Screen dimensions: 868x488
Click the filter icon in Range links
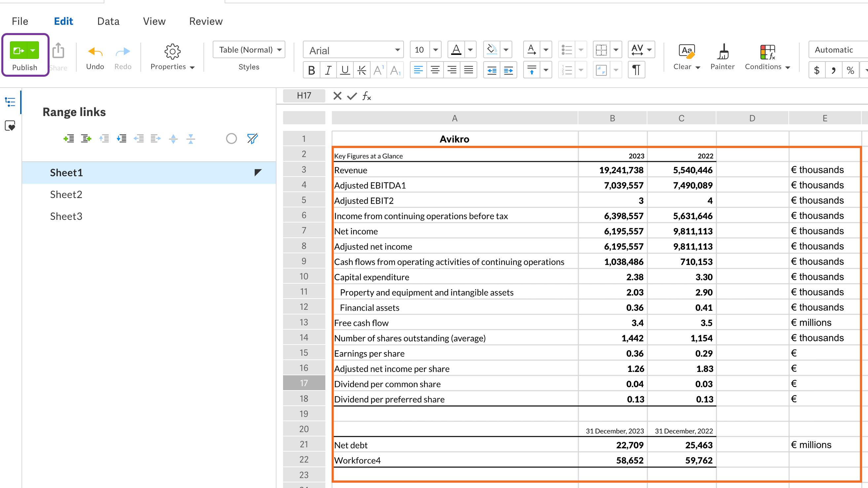(x=252, y=138)
